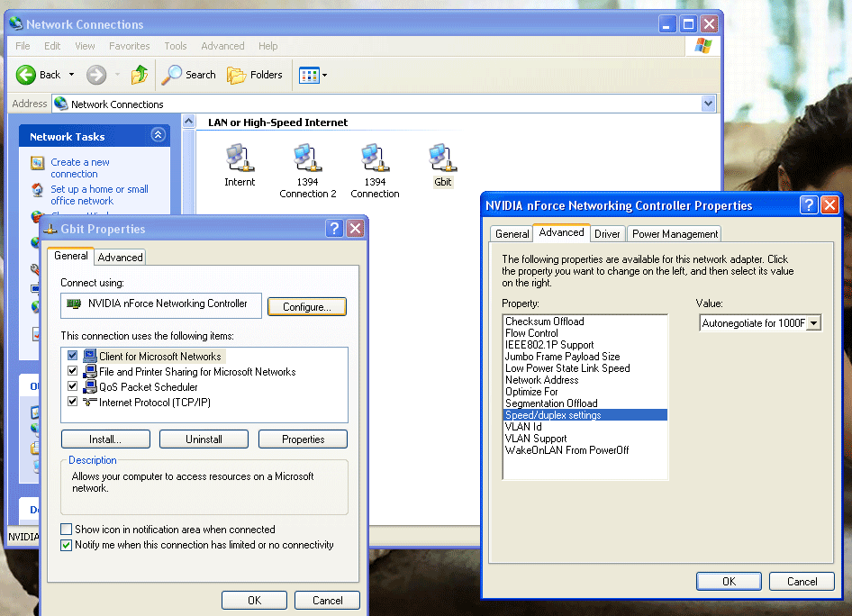Click the Set up home network icon
This screenshot has width=852, height=616.
[x=38, y=190]
